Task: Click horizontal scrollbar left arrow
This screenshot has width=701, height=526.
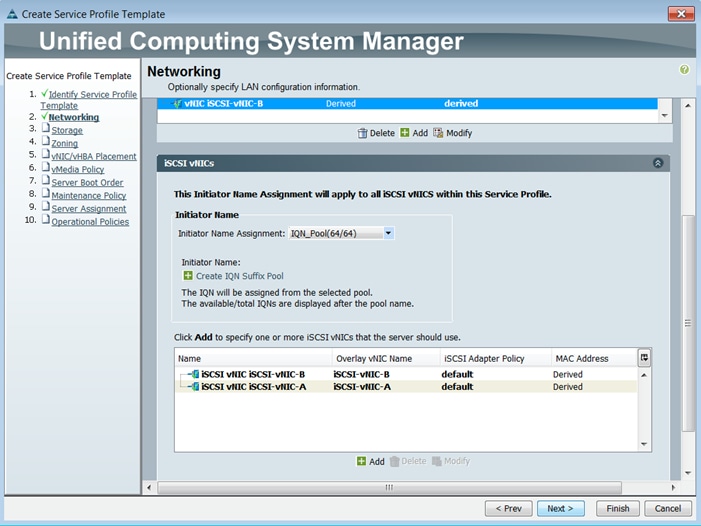Action: tap(149, 488)
